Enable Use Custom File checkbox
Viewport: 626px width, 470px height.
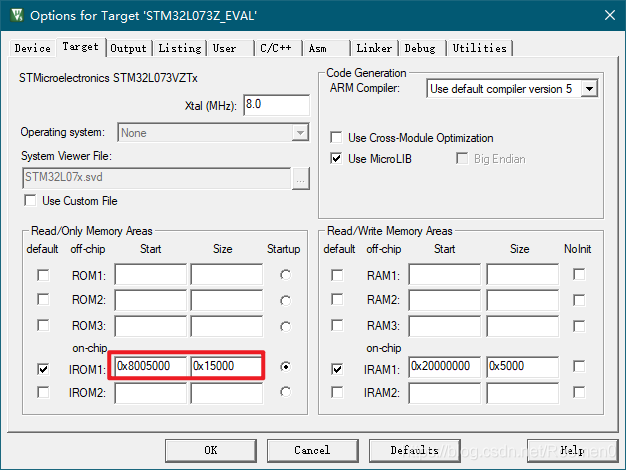pos(30,200)
